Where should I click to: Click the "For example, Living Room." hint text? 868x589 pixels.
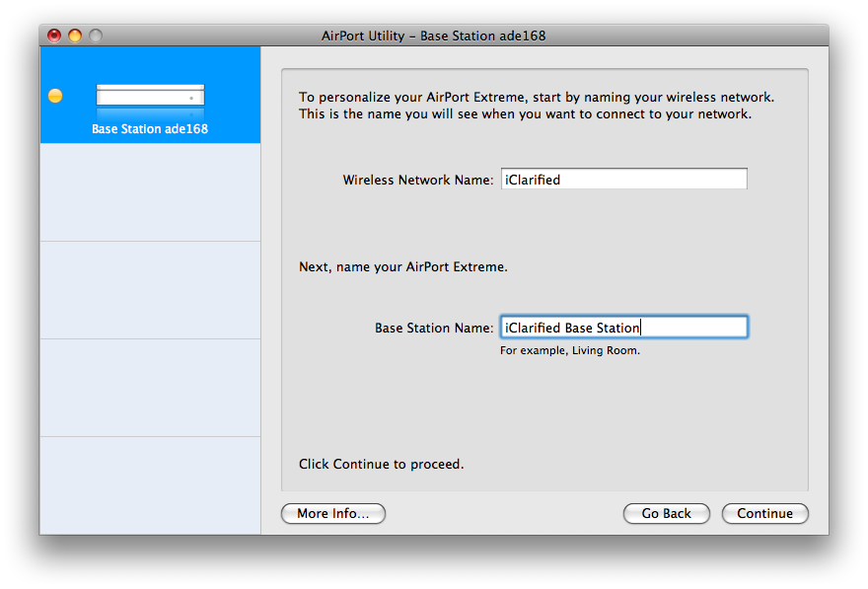pos(570,350)
